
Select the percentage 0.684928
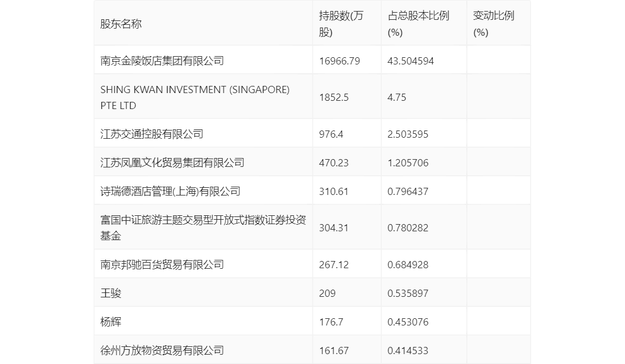click(408, 265)
